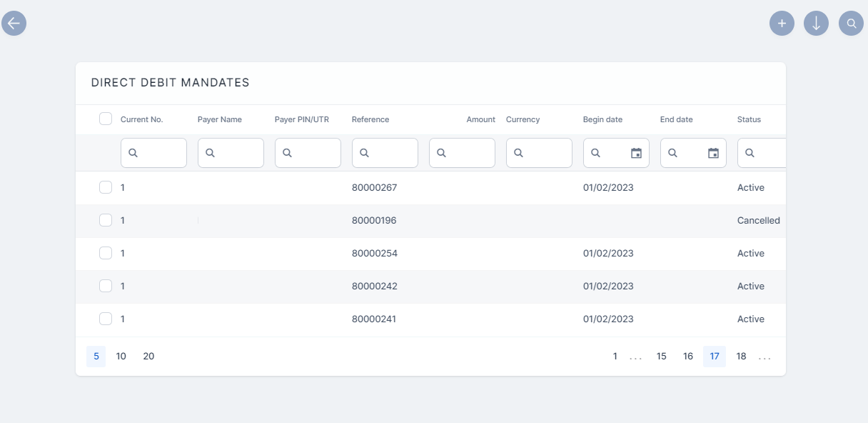Click the download arrow icon
Image resolution: width=868 pixels, height=423 pixels.
point(816,23)
